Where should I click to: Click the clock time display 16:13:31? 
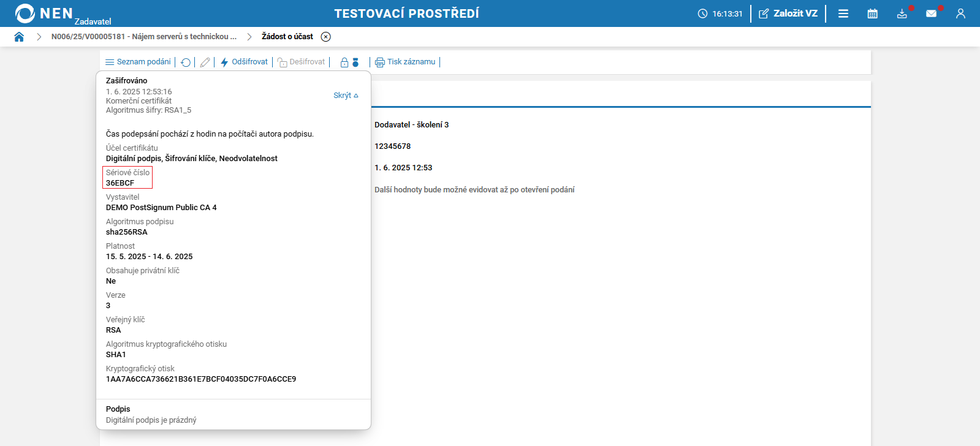coord(720,13)
